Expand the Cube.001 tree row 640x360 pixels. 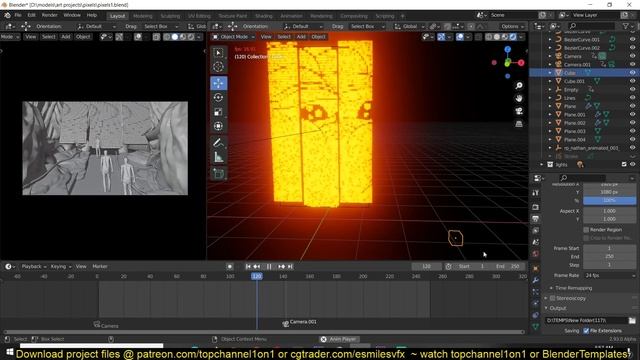pyautogui.click(x=550, y=81)
